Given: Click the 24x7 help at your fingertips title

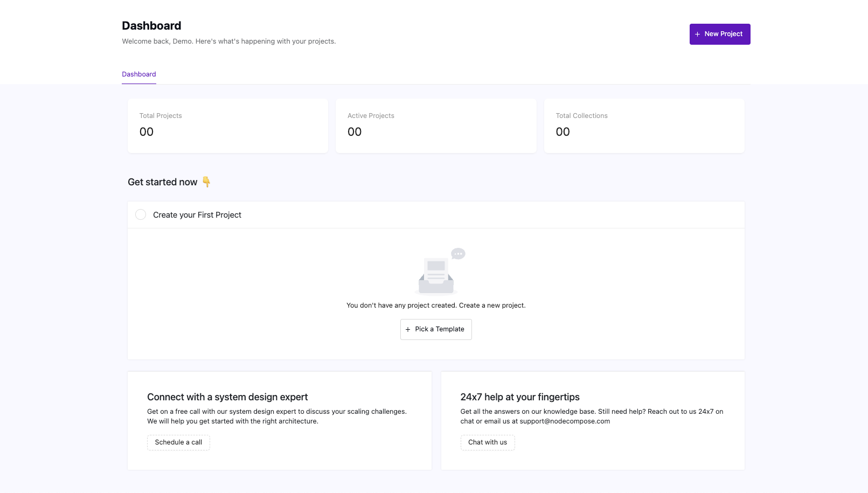Looking at the screenshot, I should pyautogui.click(x=520, y=397).
